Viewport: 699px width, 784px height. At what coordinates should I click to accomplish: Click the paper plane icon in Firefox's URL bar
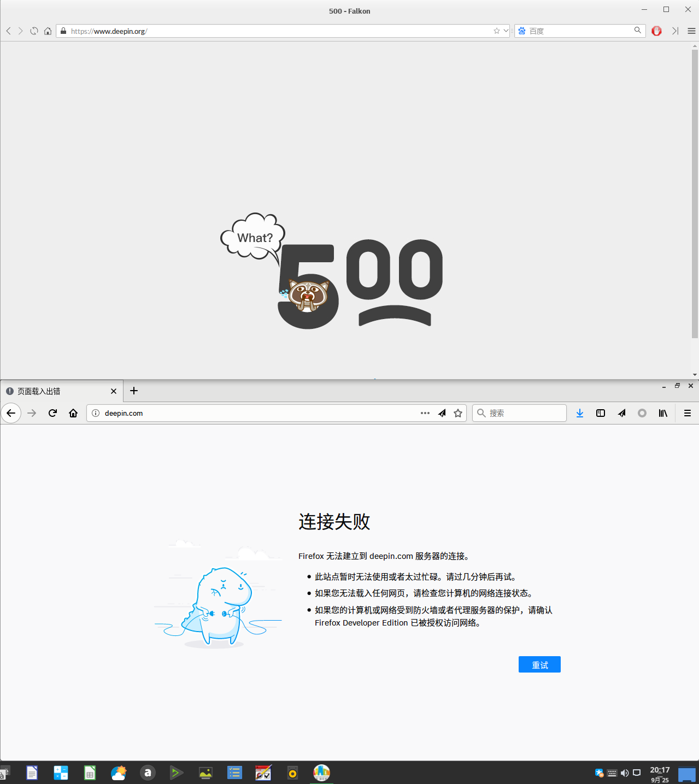point(442,413)
